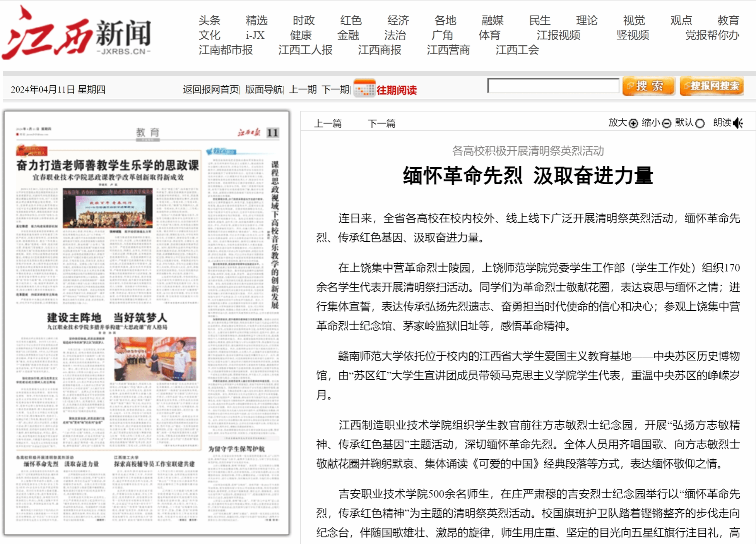Click the 放大 text label
Screen dimensions: 756x544
617,123
